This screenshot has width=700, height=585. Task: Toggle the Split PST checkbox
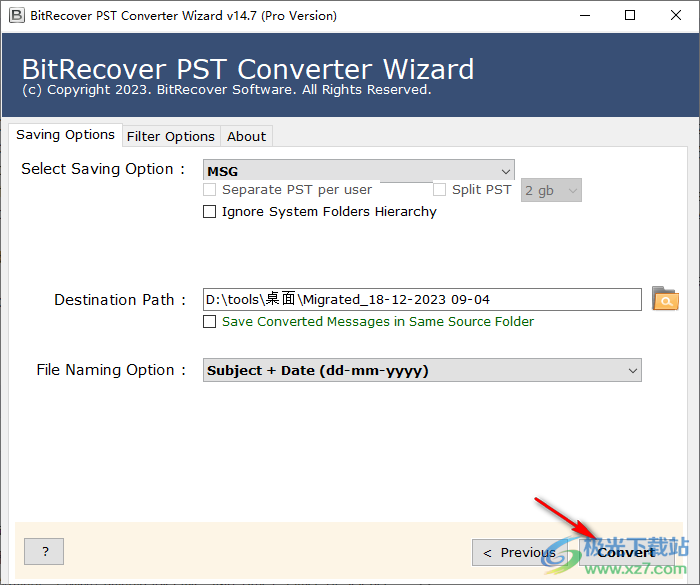439,190
